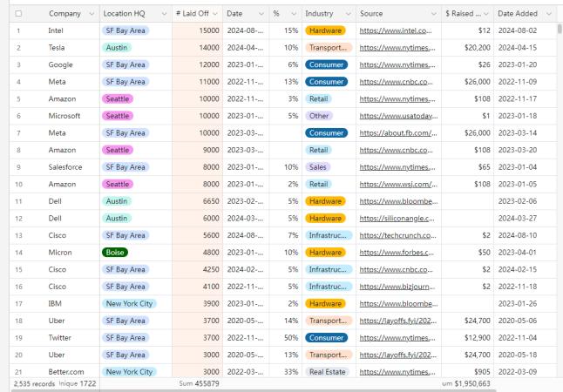Follow the techcrunch.com link in Cisco row 13

396,235
